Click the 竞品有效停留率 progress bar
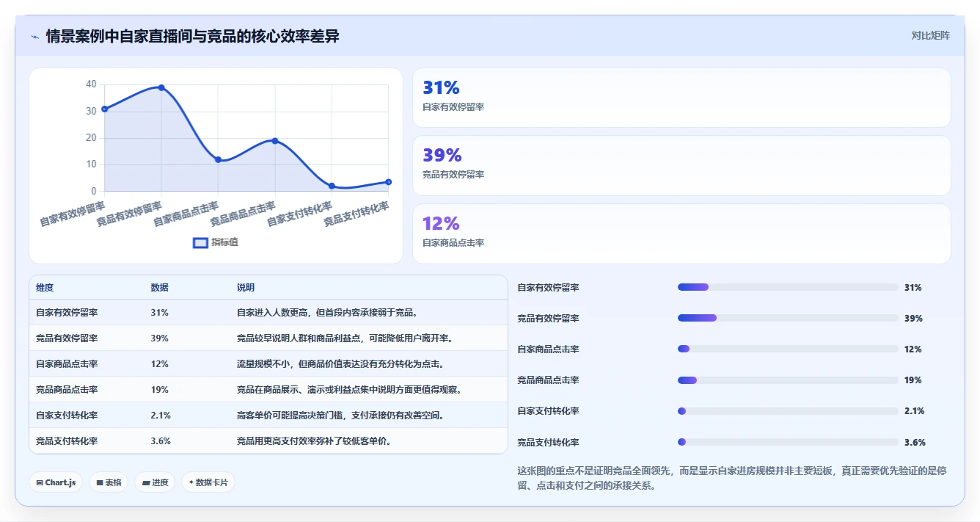 (788, 318)
